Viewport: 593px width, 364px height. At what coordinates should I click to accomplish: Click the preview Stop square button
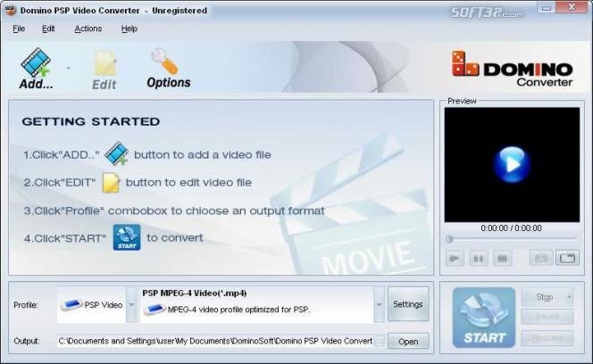click(502, 259)
